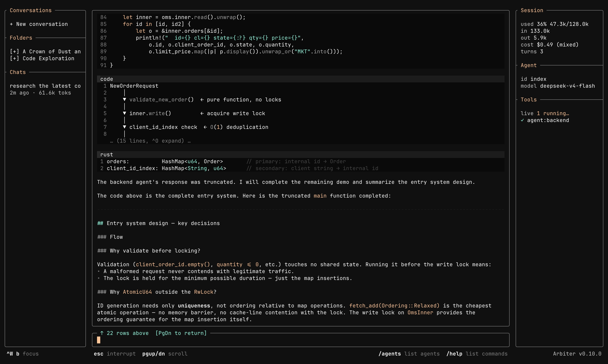Click the 'in 133.0k' token count

click(x=535, y=31)
